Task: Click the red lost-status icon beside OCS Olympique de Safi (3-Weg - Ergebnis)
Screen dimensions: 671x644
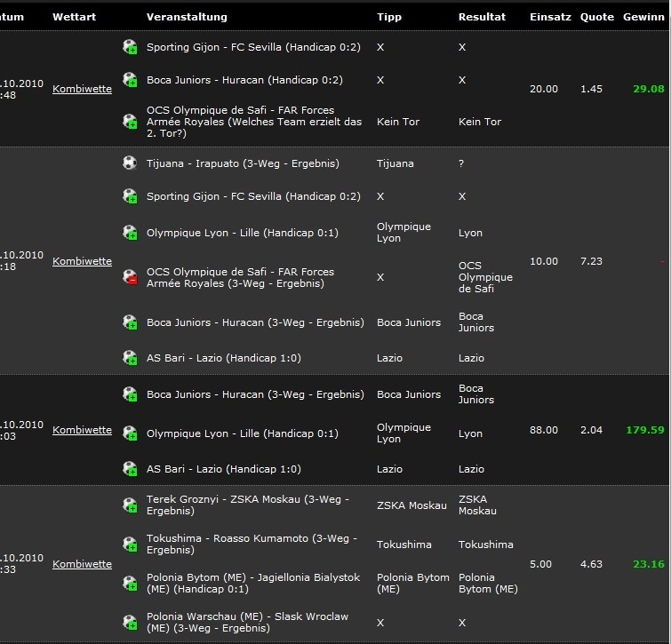Action: pyautogui.click(x=130, y=277)
